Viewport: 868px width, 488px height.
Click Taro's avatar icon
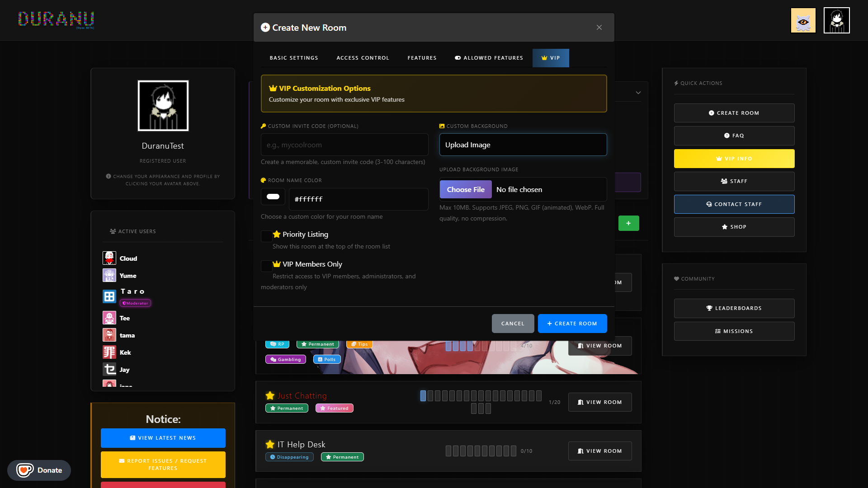point(109,296)
